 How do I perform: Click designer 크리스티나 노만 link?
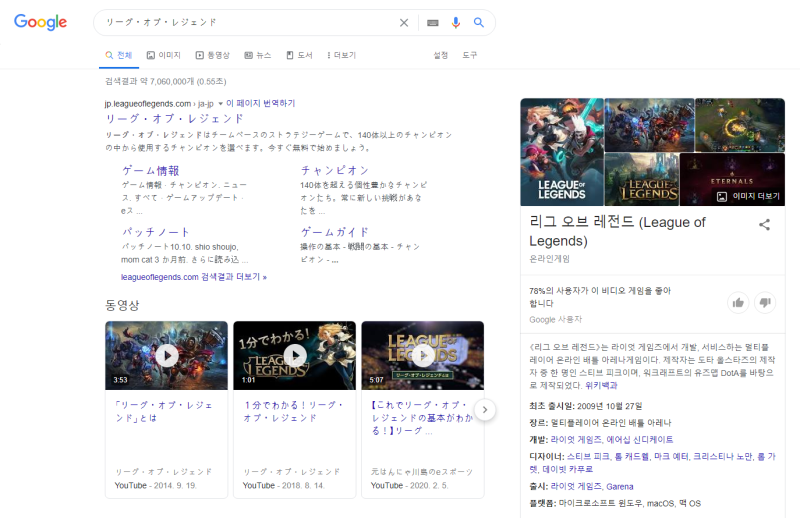tap(722, 456)
